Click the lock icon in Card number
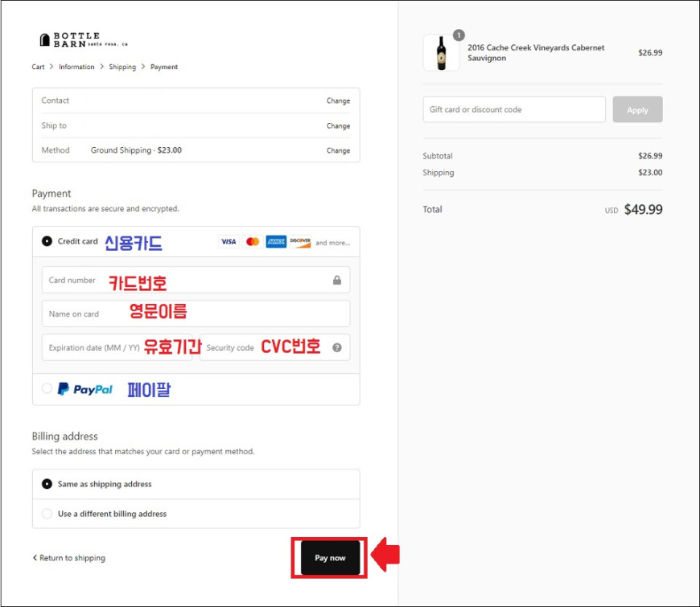 (337, 280)
